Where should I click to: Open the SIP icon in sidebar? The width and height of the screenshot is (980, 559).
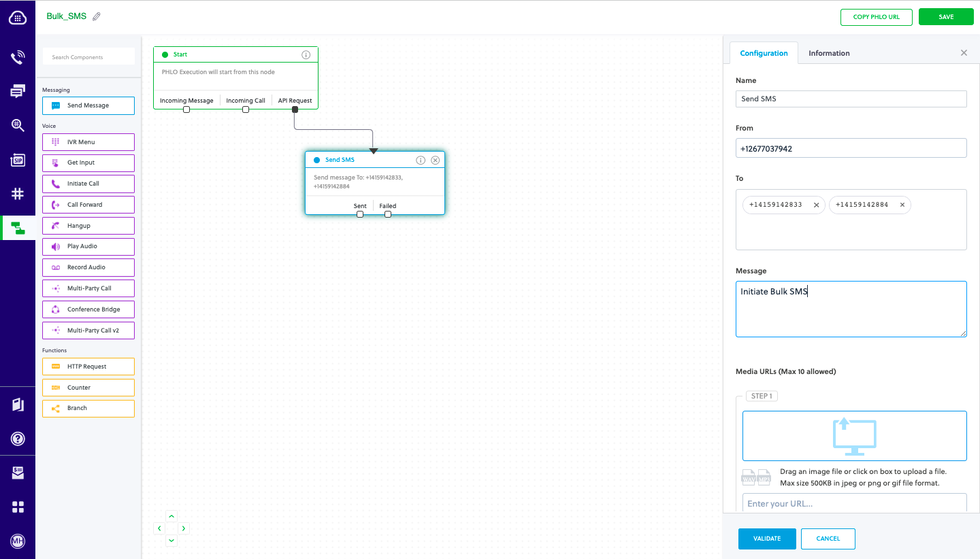coord(18,160)
